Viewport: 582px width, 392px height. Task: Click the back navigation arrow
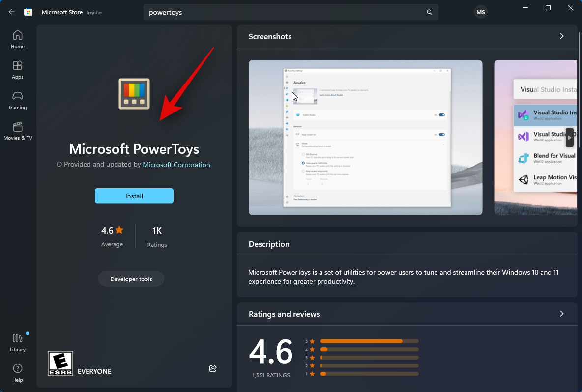coord(11,12)
